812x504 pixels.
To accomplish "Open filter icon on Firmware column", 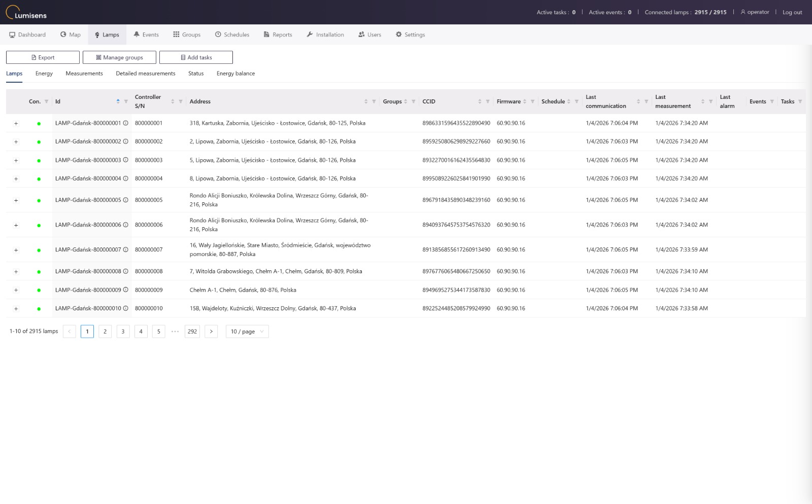I will click(x=532, y=101).
